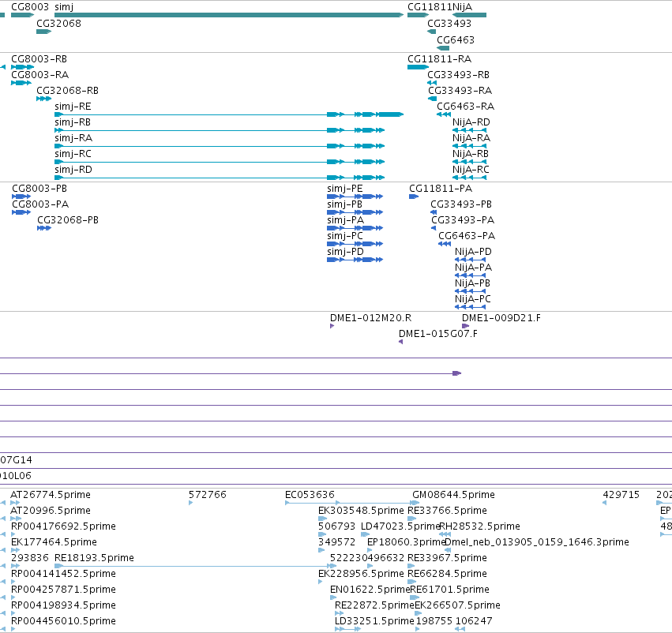
Task: Click the CG32068-RB transcript label
Action: coord(67,91)
